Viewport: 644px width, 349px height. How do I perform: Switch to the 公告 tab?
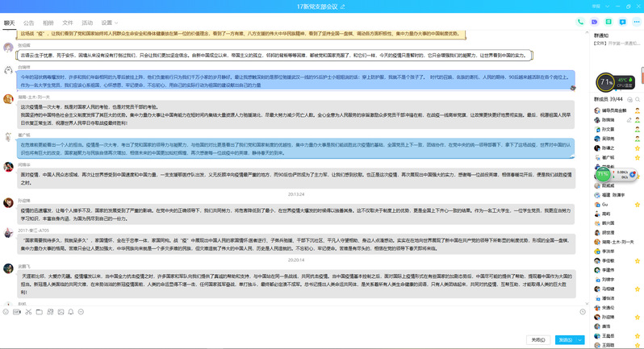pyautogui.click(x=29, y=23)
